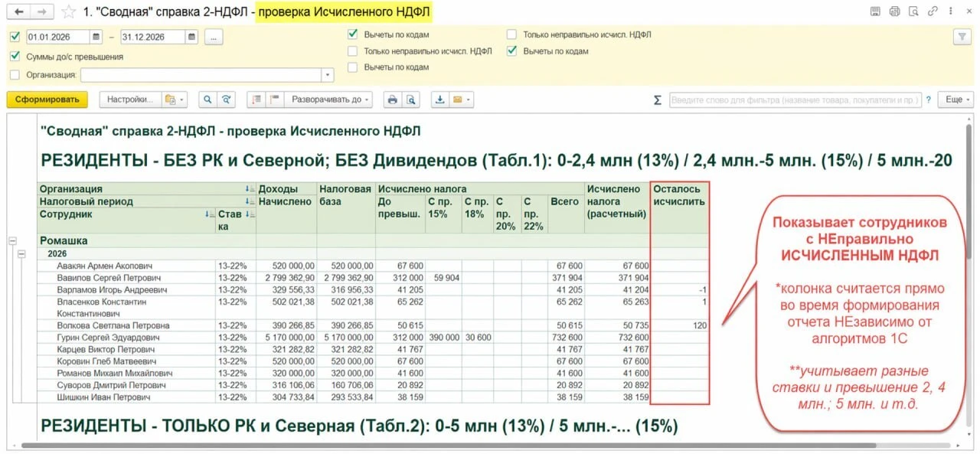Expand the report variant dropdown arrow
Image resolution: width=980 pixels, height=454 pixels.
182,100
